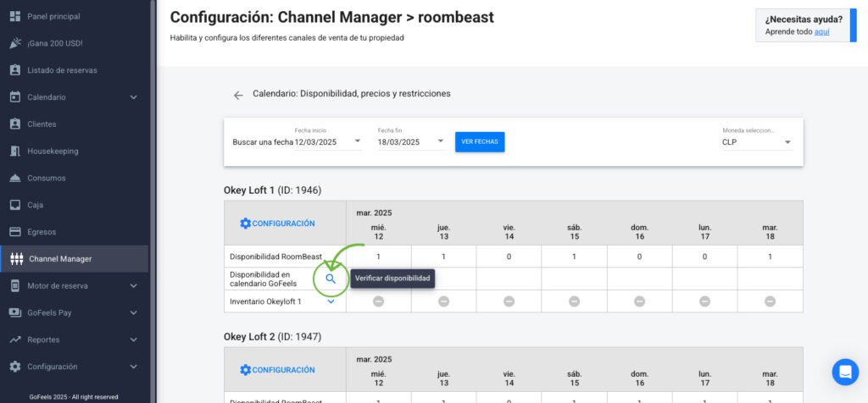Viewport: 868px width, 403px height.
Task: Click the magnifier Verificar disponibilidad icon
Action: coord(331,279)
